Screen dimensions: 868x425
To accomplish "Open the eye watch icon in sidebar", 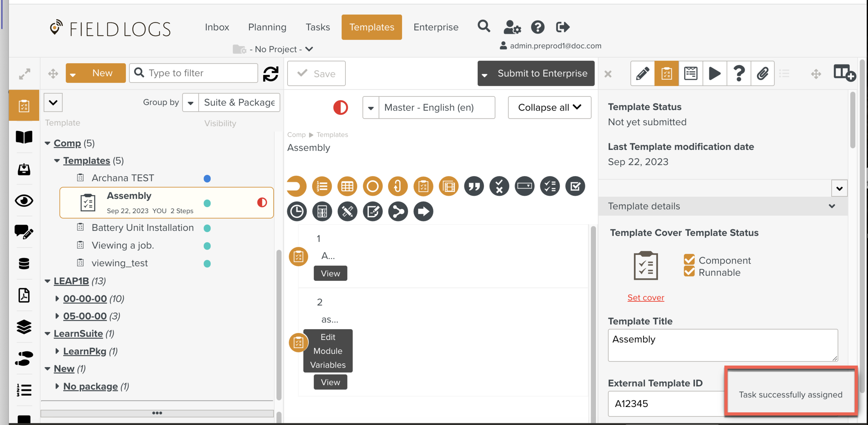I will (x=24, y=201).
